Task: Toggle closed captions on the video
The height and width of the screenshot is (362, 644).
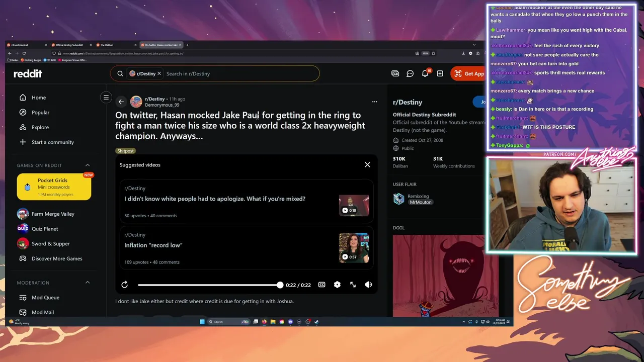Action: pos(322,285)
